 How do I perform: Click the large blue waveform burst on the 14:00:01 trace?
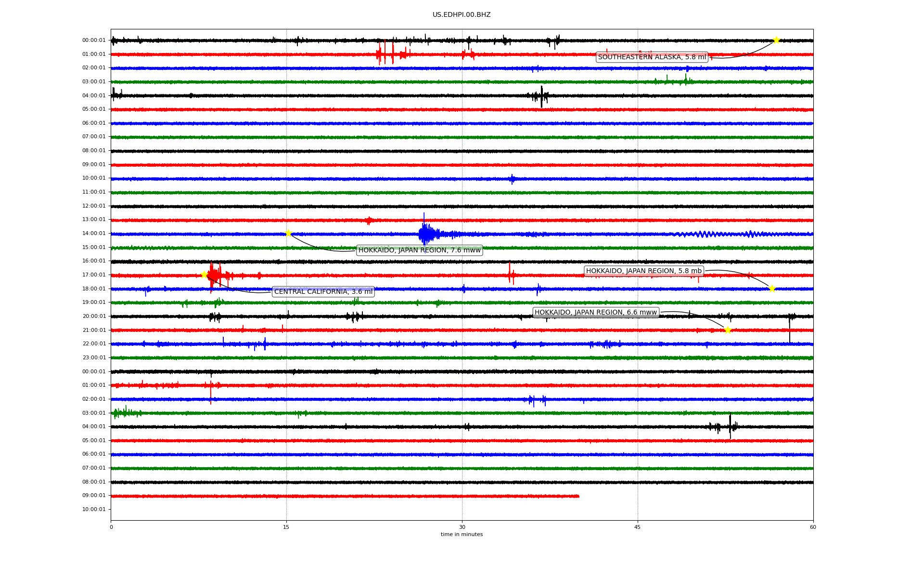point(425,234)
